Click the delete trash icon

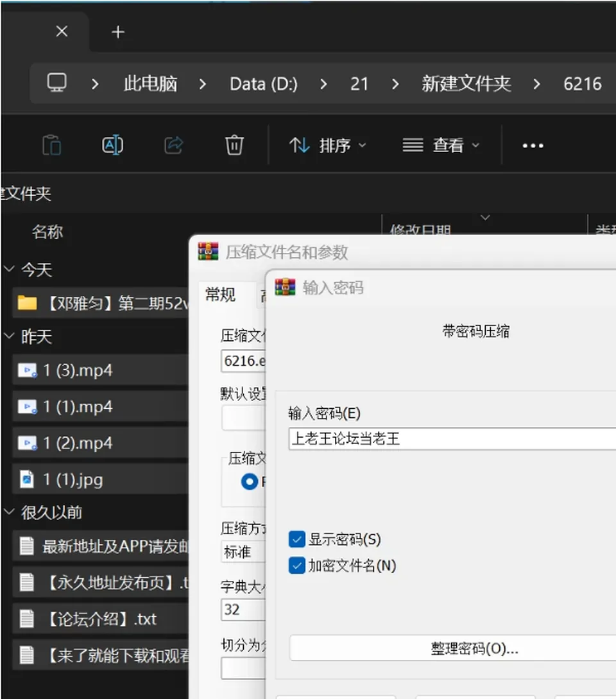pyautogui.click(x=234, y=145)
